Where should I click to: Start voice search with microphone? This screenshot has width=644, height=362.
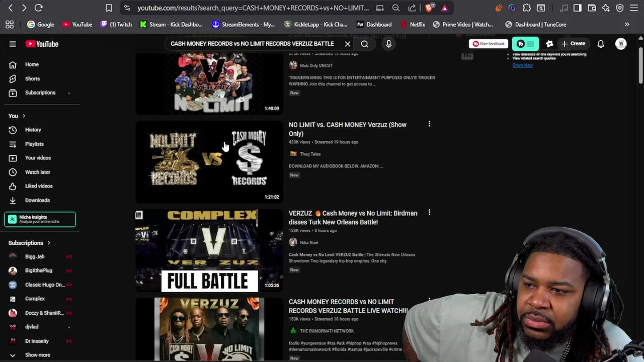coord(388,44)
